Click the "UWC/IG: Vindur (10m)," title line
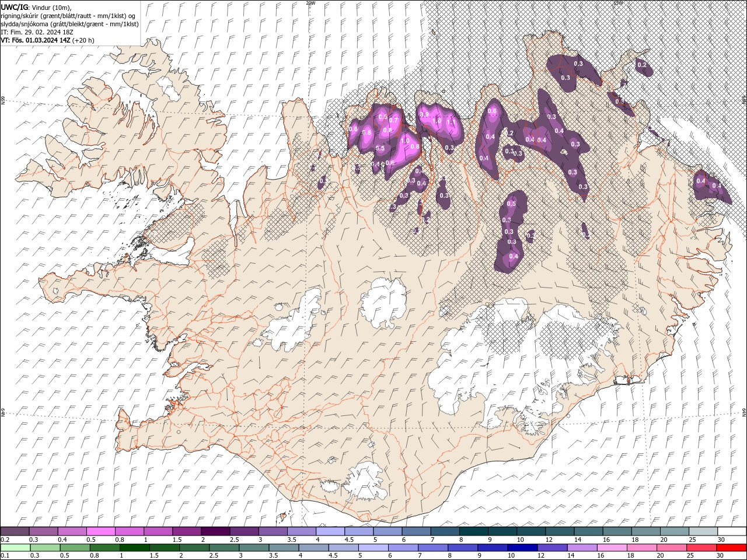The height and width of the screenshot is (560, 747). point(36,7)
